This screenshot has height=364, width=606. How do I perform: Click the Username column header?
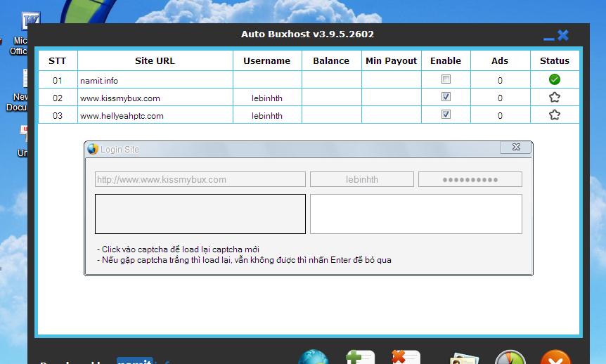point(267,60)
